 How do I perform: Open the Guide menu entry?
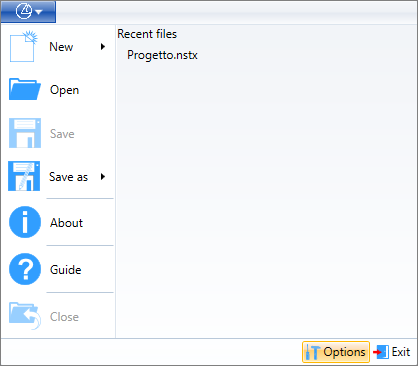click(x=58, y=269)
